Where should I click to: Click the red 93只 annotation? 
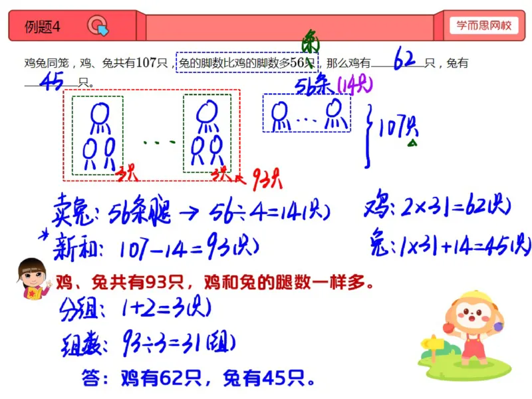coord(268,179)
